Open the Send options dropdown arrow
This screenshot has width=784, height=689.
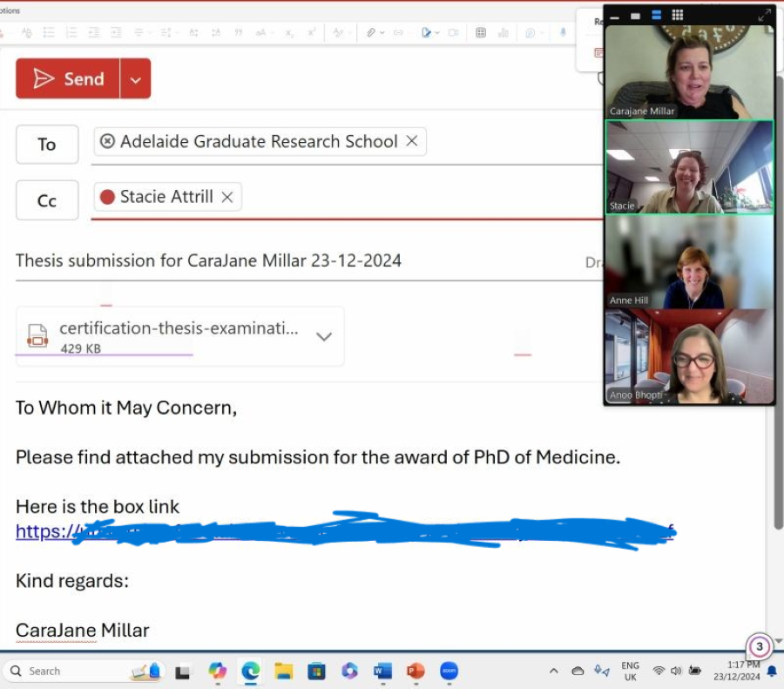pyautogui.click(x=136, y=79)
